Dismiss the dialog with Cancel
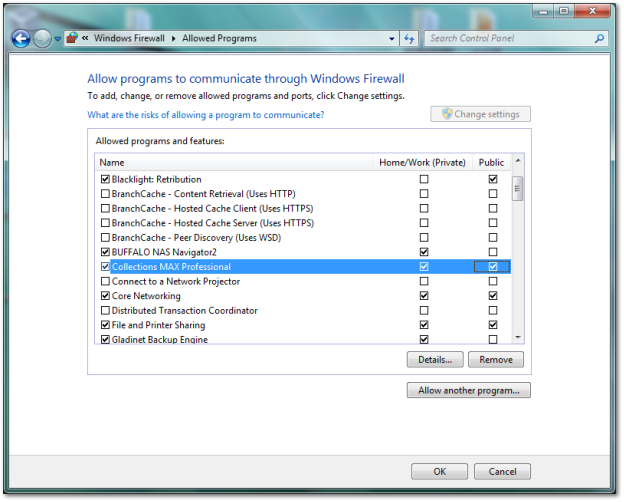624x502 pixels. 502,472
